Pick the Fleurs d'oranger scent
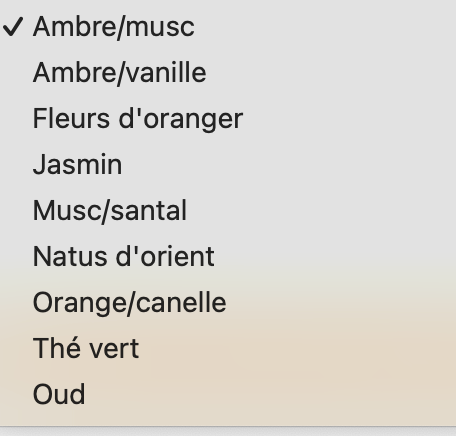456x436 pixels. click(228, 119)
